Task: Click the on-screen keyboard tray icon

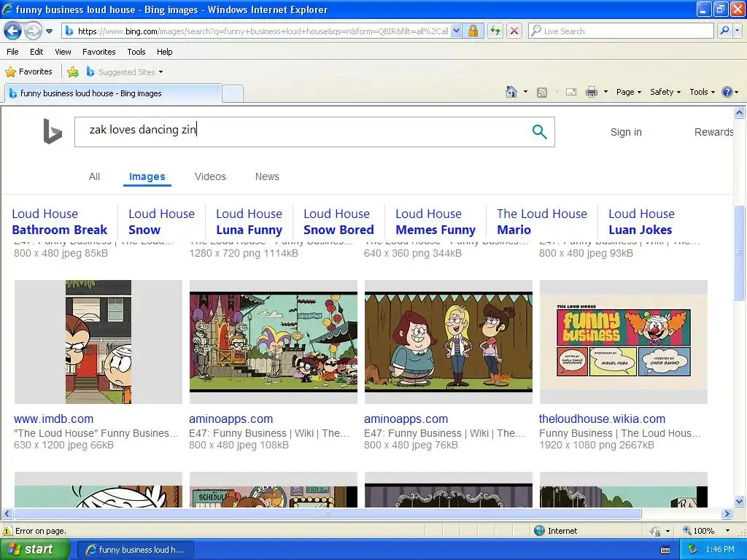Action: tap(665, 550)
